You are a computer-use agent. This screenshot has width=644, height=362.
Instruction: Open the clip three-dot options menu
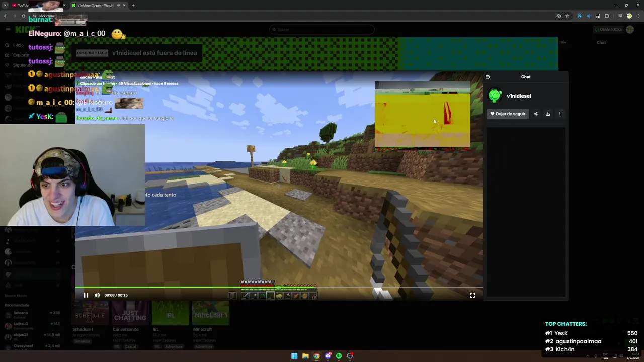point(559,114)
